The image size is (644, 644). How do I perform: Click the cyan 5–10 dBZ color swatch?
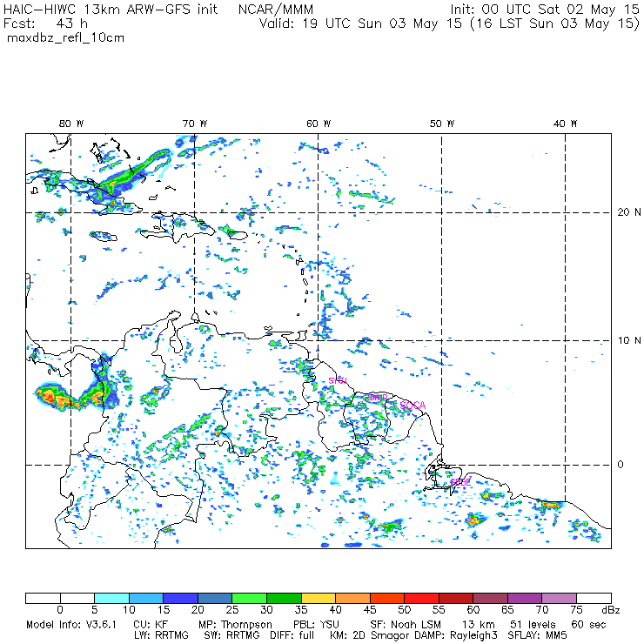point(111,598)
